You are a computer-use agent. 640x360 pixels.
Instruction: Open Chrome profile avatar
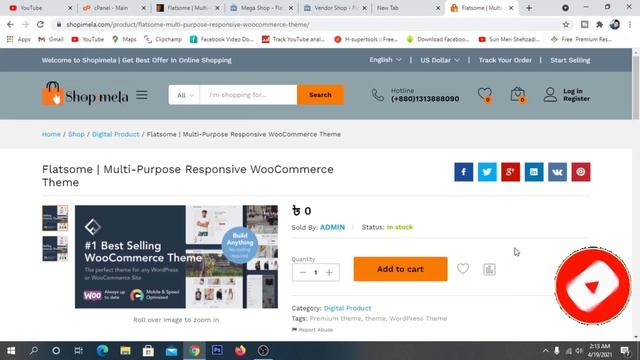pyautogui.click(x=615, y=24)
